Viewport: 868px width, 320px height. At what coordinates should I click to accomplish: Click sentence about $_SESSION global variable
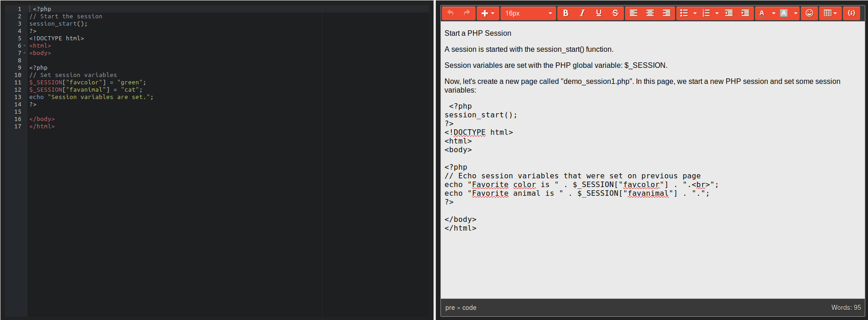click(556, 65)
